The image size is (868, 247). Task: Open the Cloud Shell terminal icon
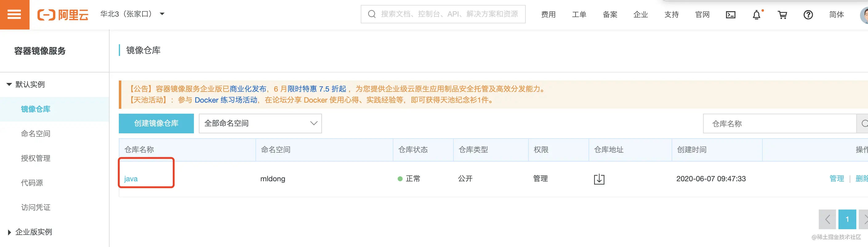coord(730,15)
